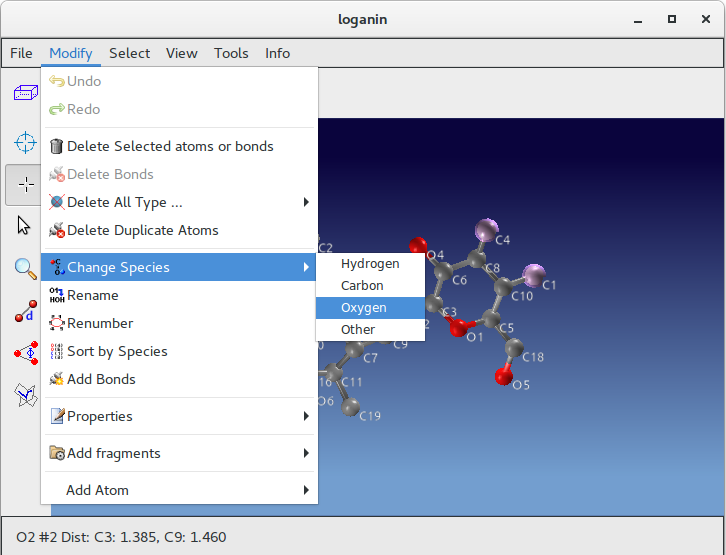
Task: Click the Change Species icon
Action: [57, 267]
